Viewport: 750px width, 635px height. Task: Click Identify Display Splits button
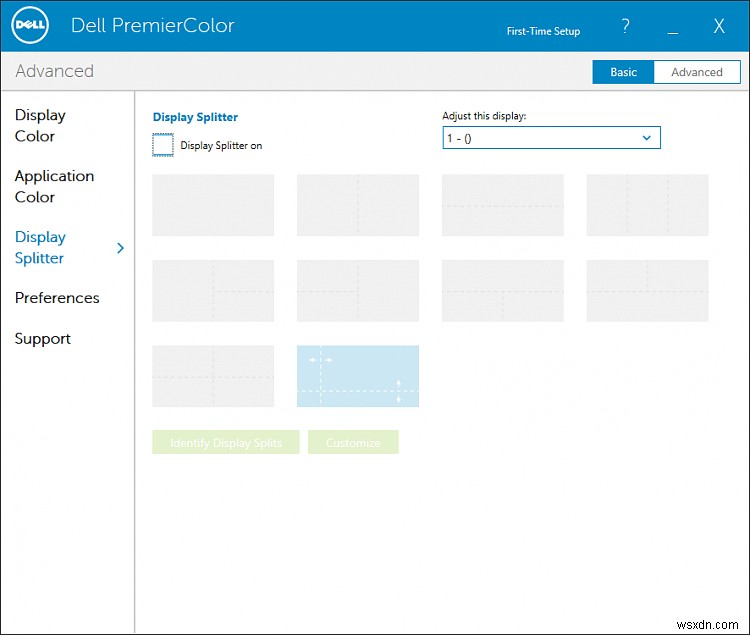coord(226,442)
